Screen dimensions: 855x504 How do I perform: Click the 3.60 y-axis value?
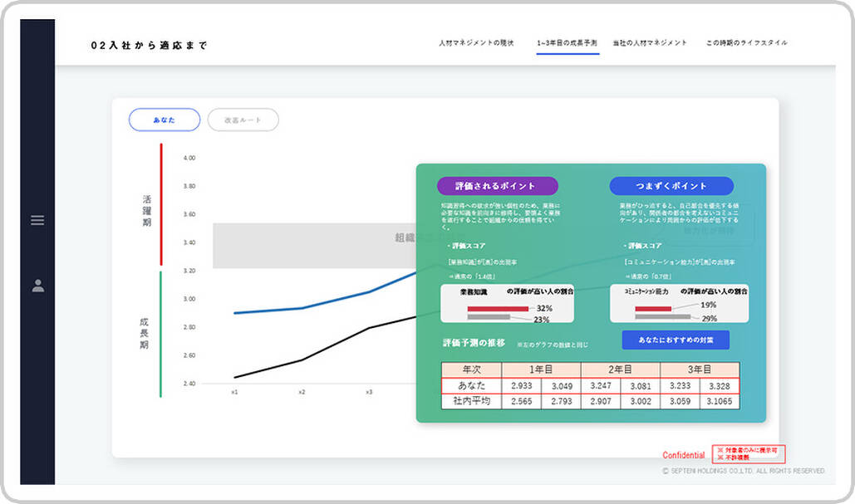[189, 214]
